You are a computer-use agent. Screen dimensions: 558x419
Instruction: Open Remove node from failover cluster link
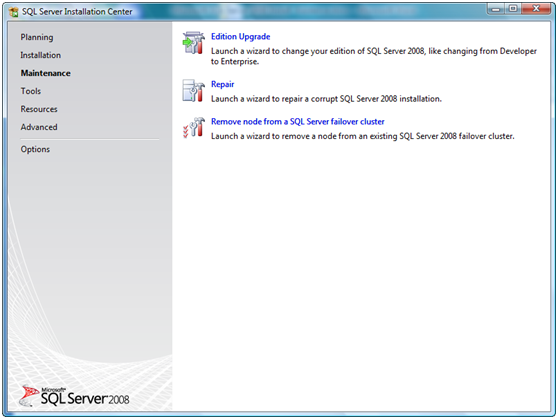[x=298, y=122]
